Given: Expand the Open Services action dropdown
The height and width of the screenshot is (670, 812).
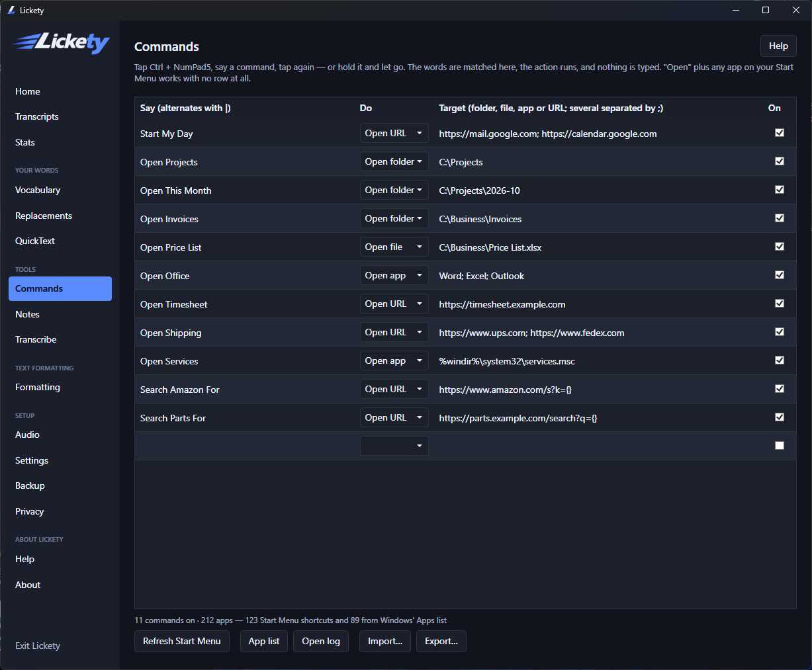Looking at the screenshot, I should pos(394,360).
